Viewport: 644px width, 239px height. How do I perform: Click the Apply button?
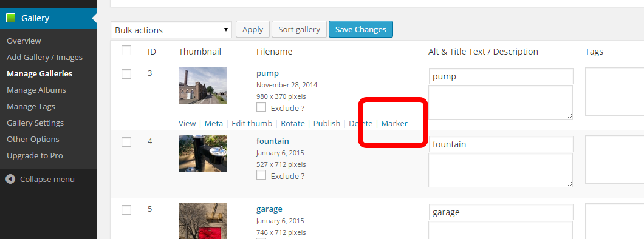[253, 30]
